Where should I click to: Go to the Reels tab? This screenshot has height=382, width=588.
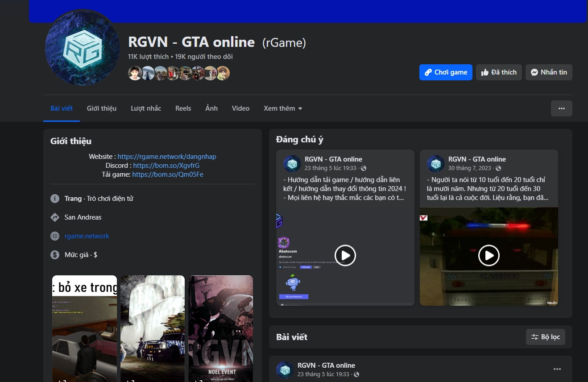183,108
